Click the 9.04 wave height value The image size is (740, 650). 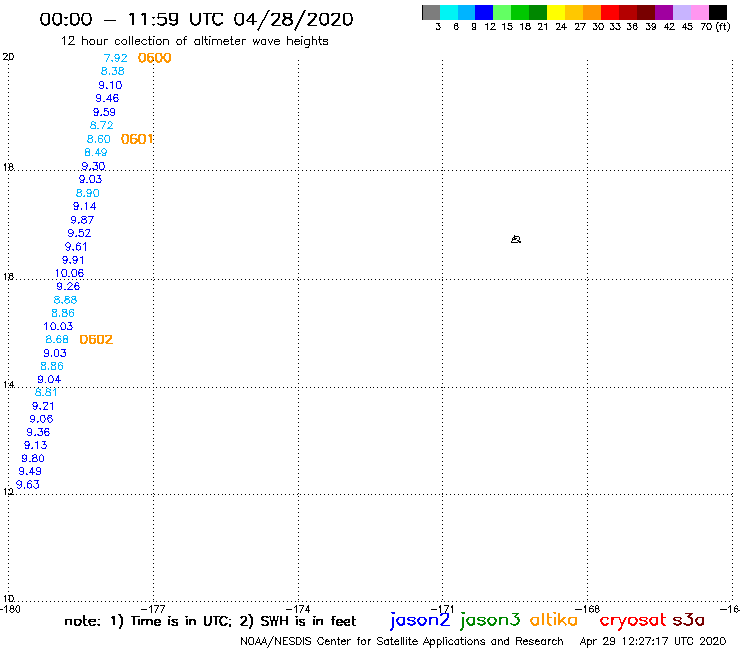(x=49, y=380)
